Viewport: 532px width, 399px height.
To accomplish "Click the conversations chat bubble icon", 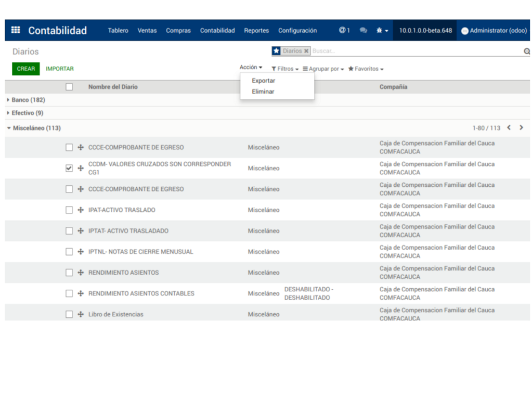I will (364, 31).
